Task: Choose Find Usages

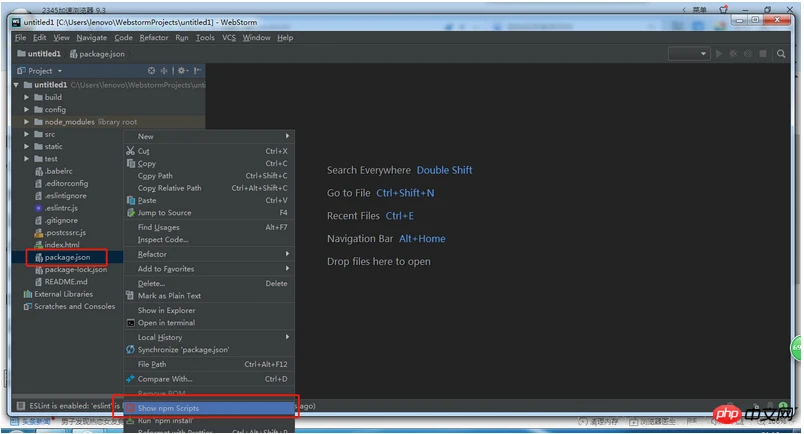Action: click(x=209, y=227)
